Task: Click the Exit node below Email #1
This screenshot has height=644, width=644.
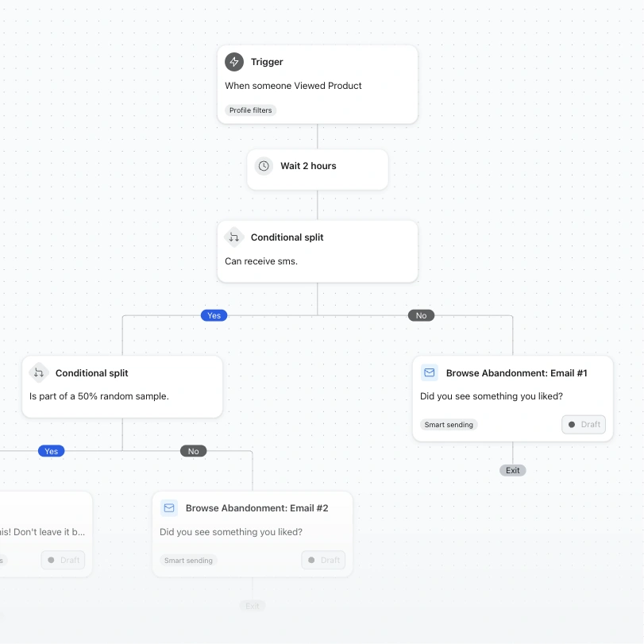Action: coord(512,470)
